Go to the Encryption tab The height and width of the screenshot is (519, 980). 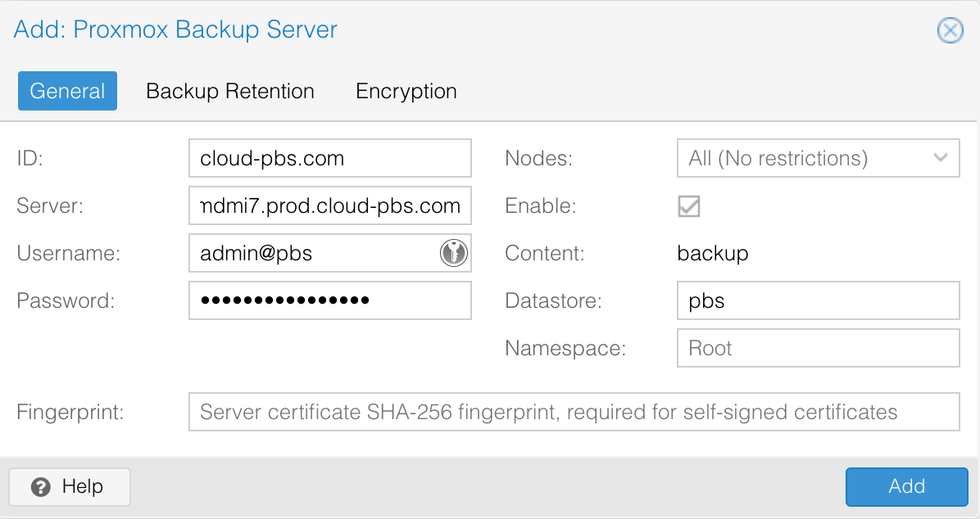406,91
